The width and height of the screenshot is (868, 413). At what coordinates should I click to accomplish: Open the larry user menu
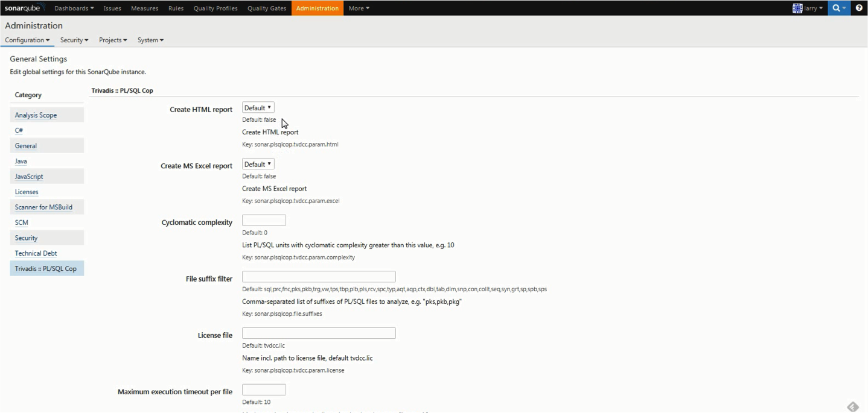tap(812, 8)
